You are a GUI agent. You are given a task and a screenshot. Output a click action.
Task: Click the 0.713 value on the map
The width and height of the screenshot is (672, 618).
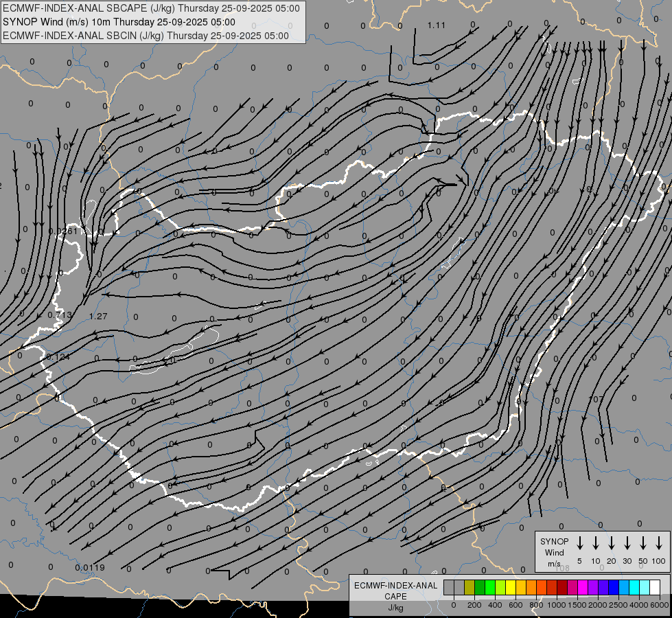[x=60, y=314]
